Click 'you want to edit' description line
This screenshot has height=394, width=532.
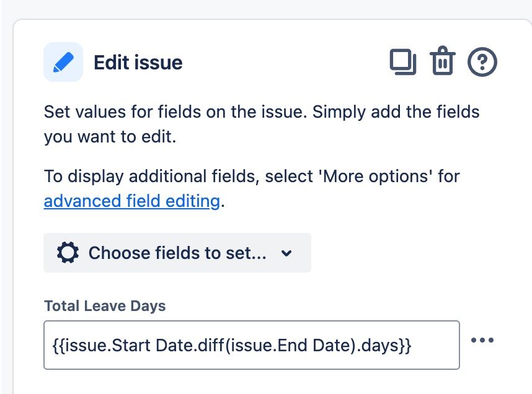point(110,137)
